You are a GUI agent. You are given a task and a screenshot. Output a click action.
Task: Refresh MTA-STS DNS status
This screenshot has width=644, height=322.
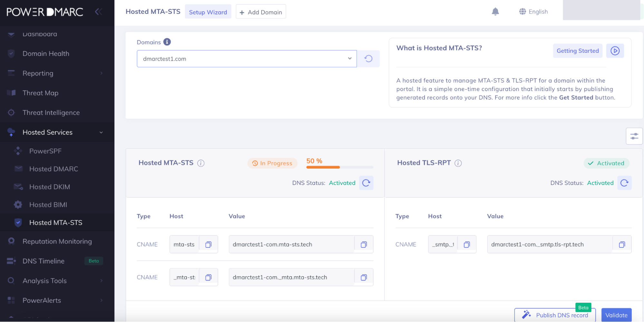pyautogui.click(x=366, y=183)
